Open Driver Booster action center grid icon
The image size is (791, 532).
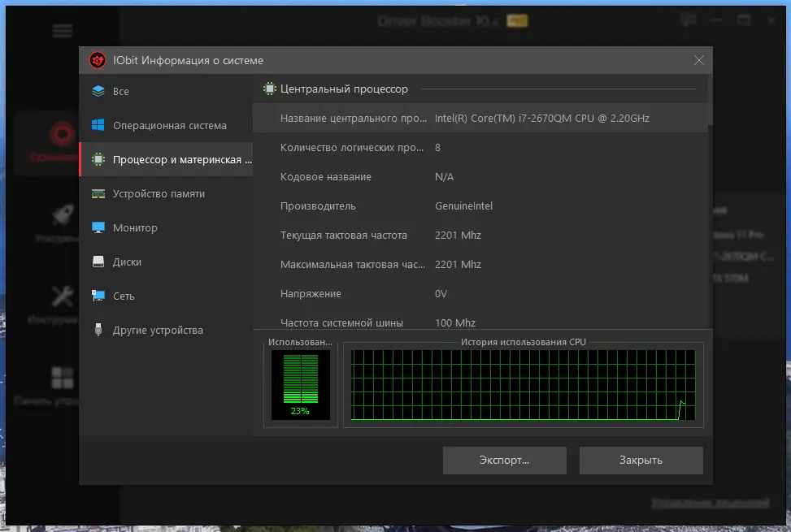[63, 378]
